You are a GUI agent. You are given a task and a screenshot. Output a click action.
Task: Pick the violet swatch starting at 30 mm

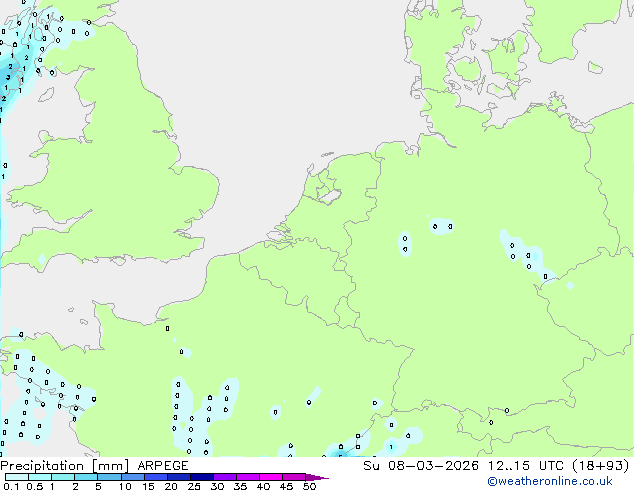pos(225,477)
